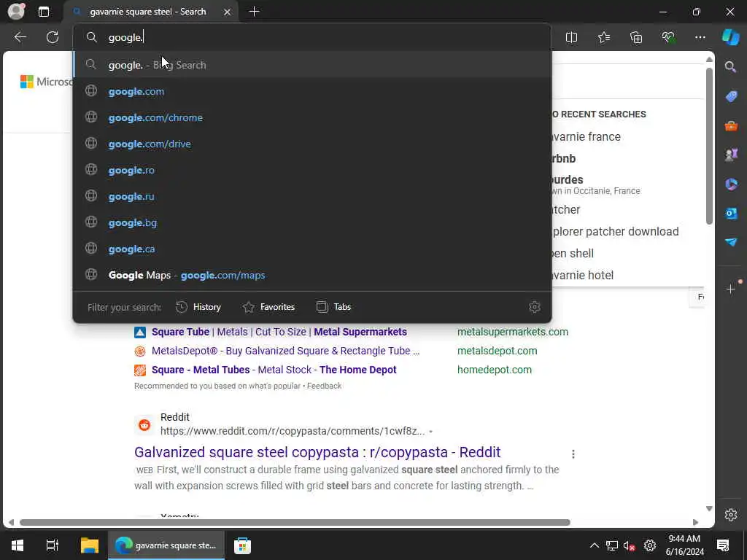Click muted volume tray icon

629,545
